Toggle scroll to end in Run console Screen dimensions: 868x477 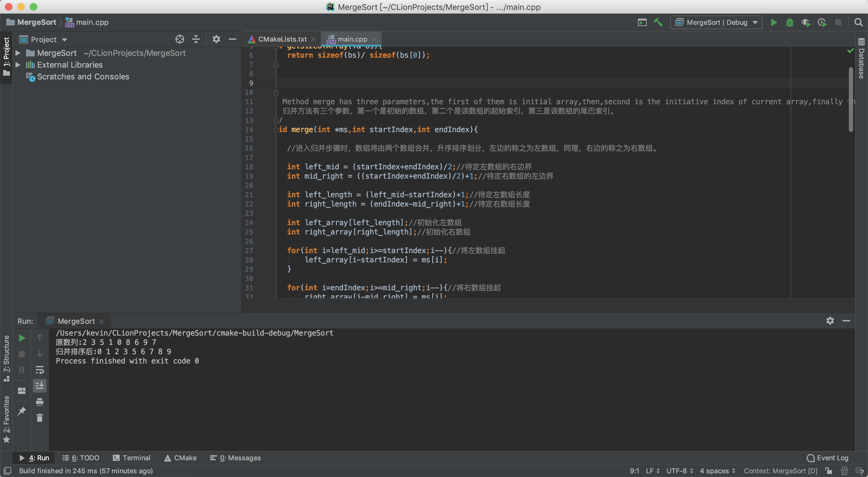click(x=39, y=386)
